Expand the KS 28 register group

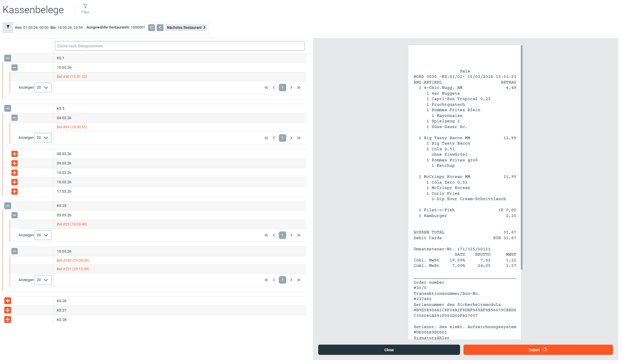pyautogui.click(x=8, y=320)
